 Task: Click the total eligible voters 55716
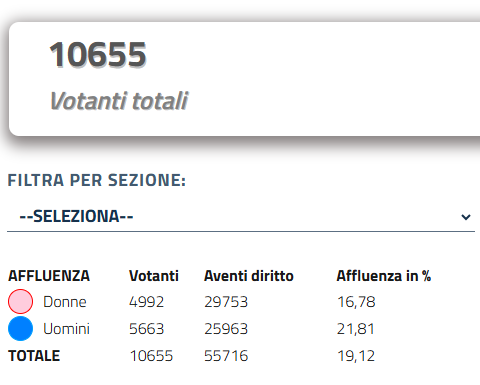click(226, 356)
